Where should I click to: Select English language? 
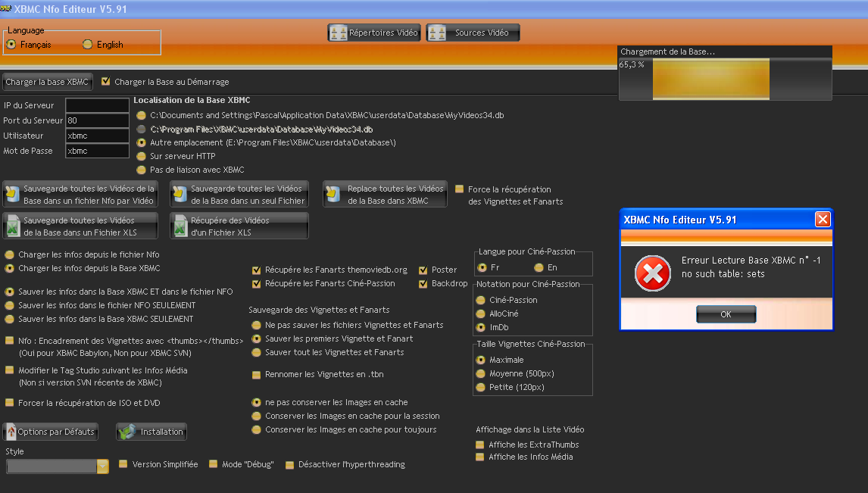click(87, 44)
